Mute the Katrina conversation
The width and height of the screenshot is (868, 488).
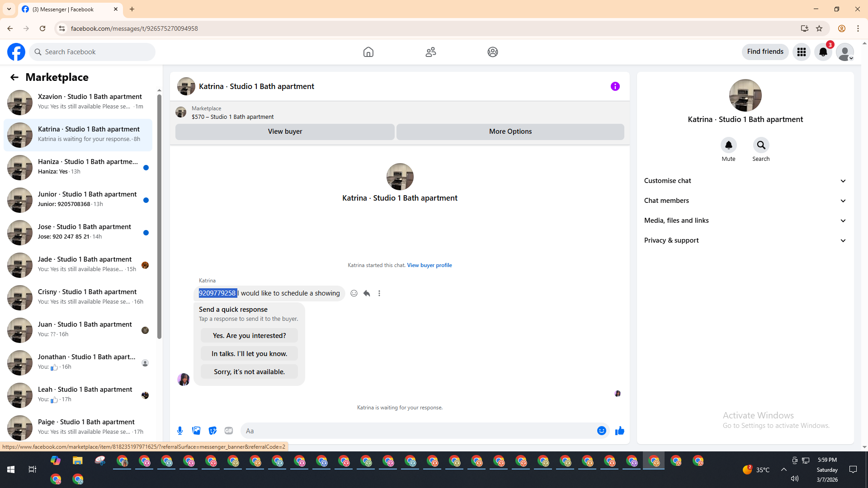tap(729, 145)
